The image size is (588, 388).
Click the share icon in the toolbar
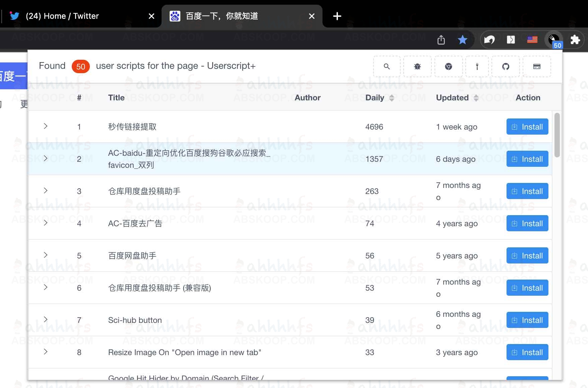pyautogui.click(x=441, y=39)
